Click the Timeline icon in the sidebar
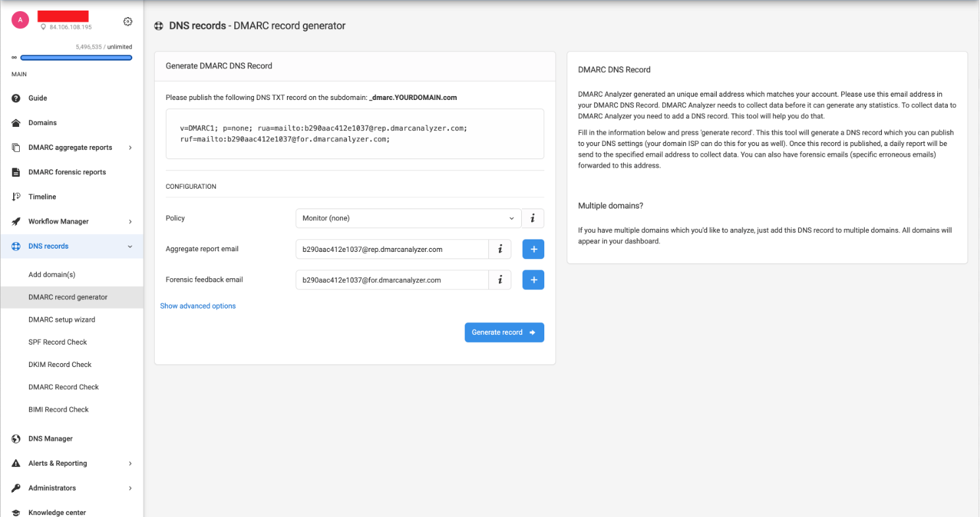 (14, 196)
